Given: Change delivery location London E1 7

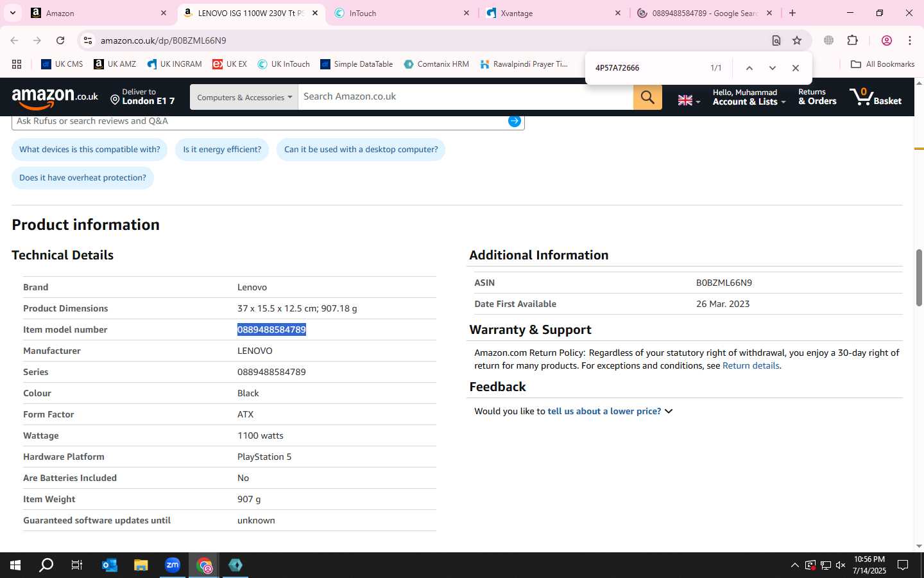Looking at the screenshot, I should (142, 97).
